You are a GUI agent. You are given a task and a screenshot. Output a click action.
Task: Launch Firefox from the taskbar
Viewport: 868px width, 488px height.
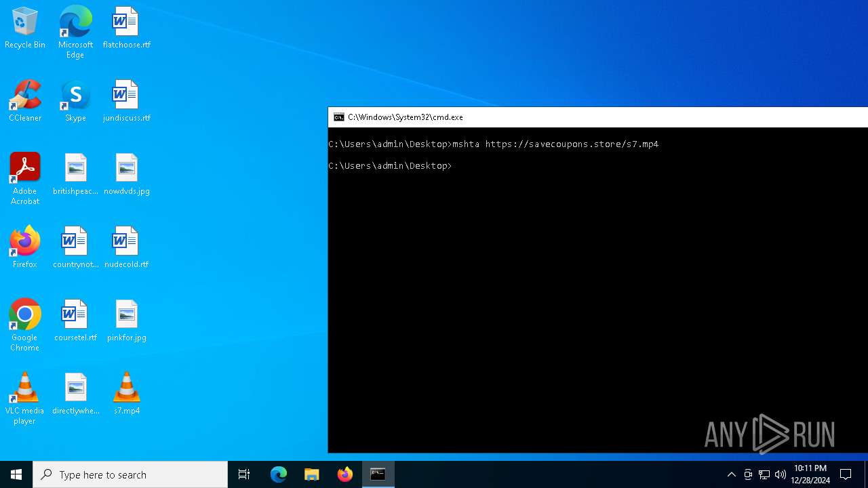345,474
